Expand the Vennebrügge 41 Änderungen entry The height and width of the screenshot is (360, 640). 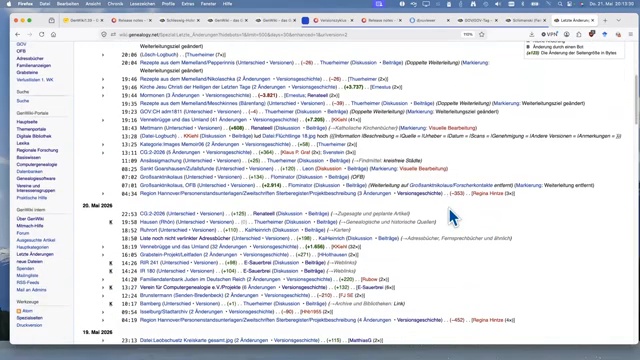tap(103, 120)
